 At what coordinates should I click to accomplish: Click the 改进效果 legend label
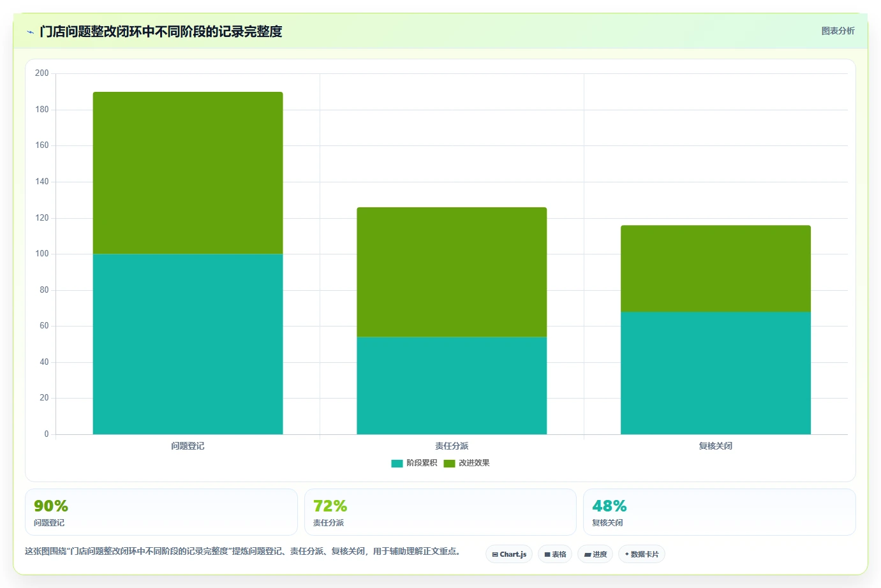[474, 463]
